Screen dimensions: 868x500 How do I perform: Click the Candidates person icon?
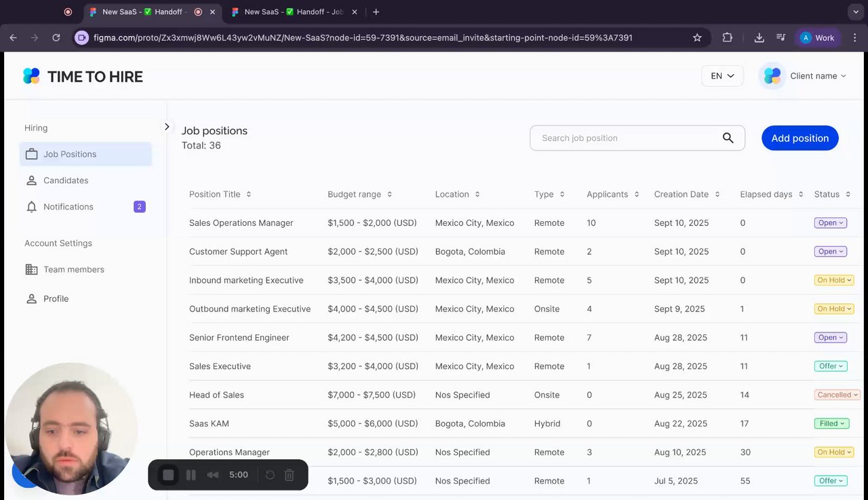(31, 180)
